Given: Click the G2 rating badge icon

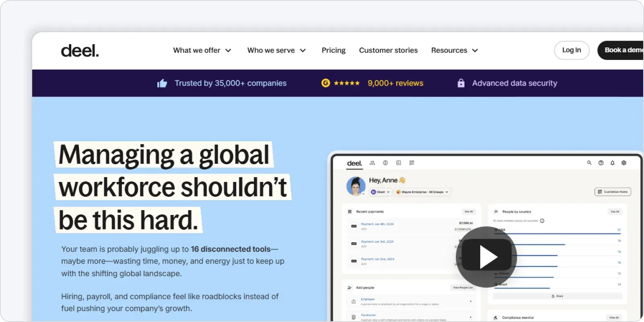Looking at the screenshot, I should [326, 83].
